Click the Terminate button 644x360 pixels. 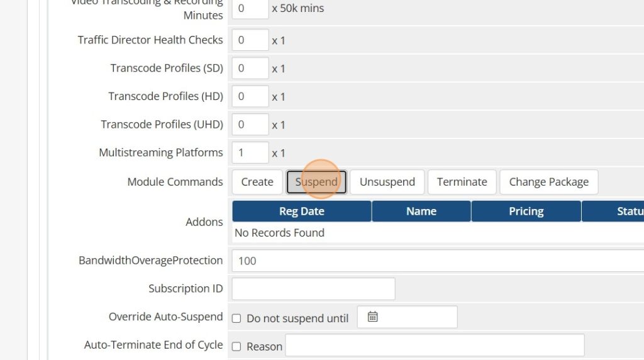tap(462, 182)
